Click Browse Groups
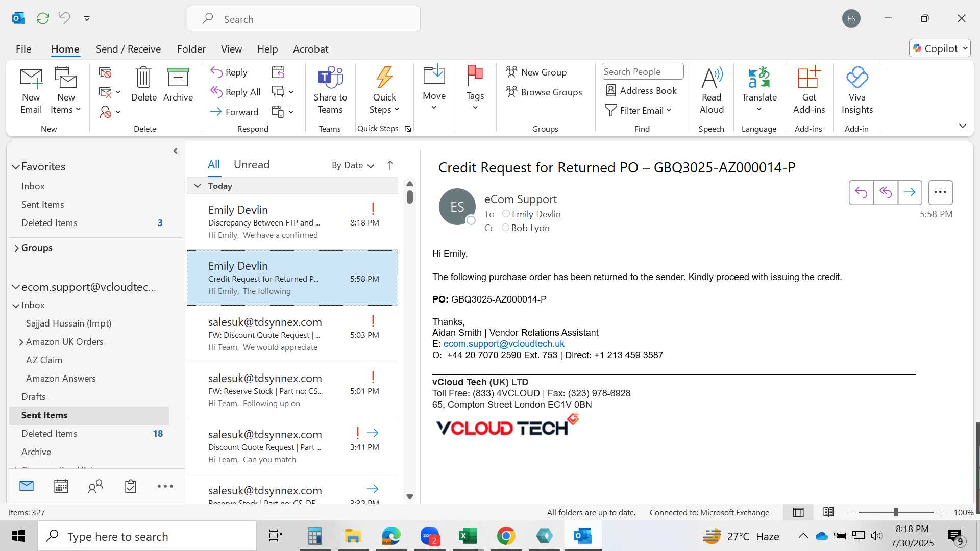Image resolution: width=980 pixels, height=551 pixels. click(x=544, y=92)
